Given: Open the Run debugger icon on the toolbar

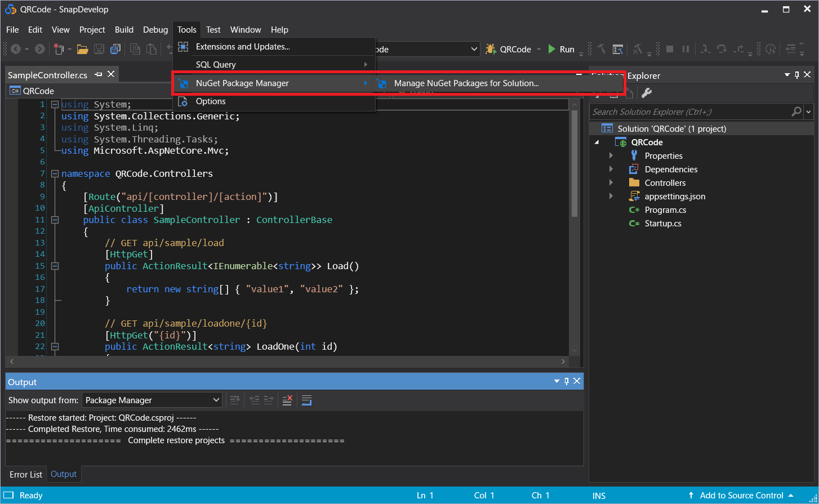Looking at the screenshot, I should coord(551,49).
